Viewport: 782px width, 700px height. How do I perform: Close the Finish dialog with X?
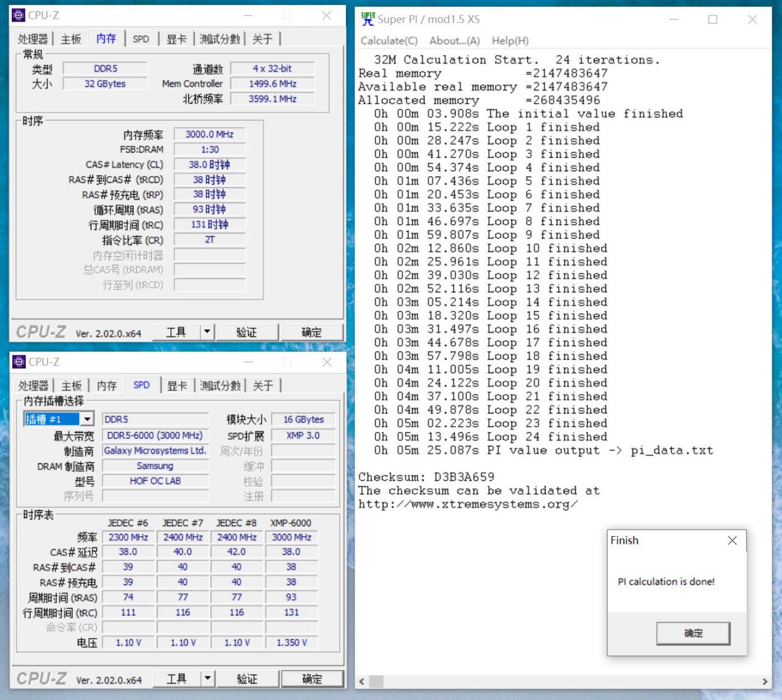point(732,541)
